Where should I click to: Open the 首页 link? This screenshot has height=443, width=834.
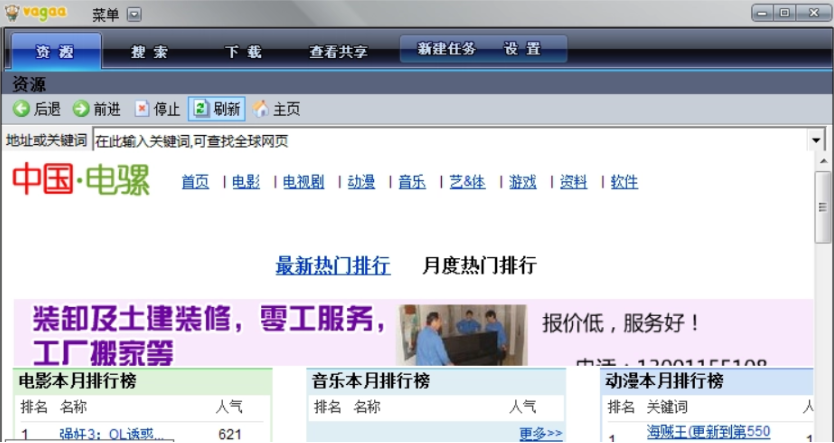click(x=195, y=182)
